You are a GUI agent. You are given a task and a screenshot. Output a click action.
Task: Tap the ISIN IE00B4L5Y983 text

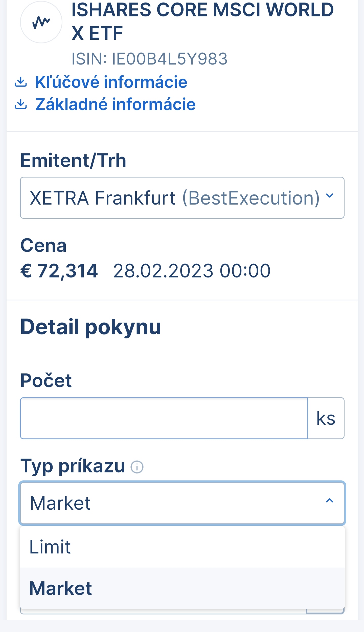150,59
